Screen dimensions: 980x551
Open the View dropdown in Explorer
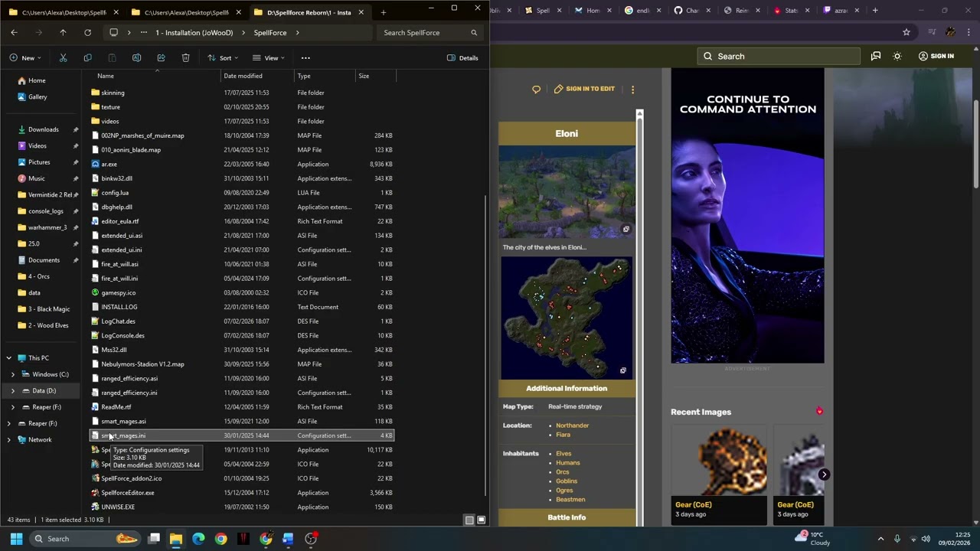[x=269, y=58]
